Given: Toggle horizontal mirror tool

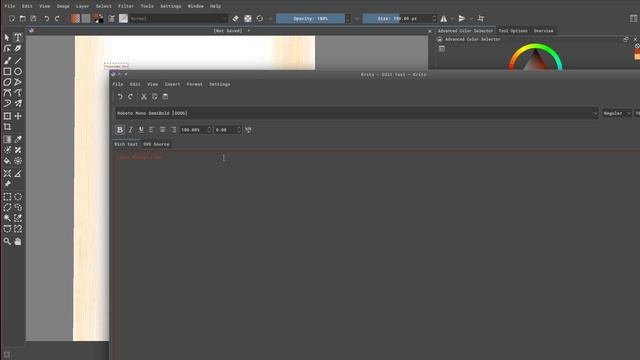Looking at the screenshot, I should (444, 18).
